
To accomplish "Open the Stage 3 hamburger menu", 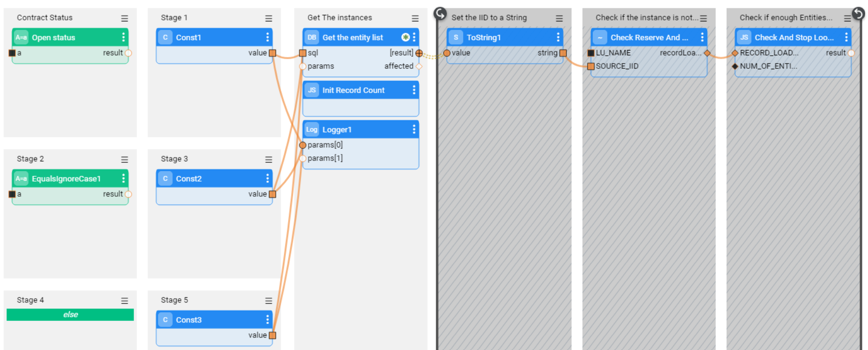I will click(268, 159).
